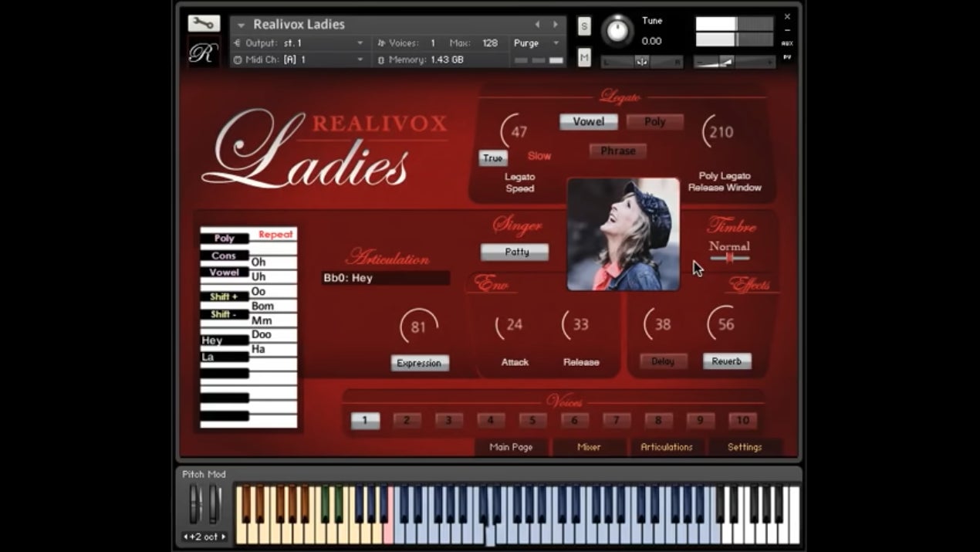Toggle the True legato button
The width and height of the screenshot is (980, 552).
tap(492, 157)
